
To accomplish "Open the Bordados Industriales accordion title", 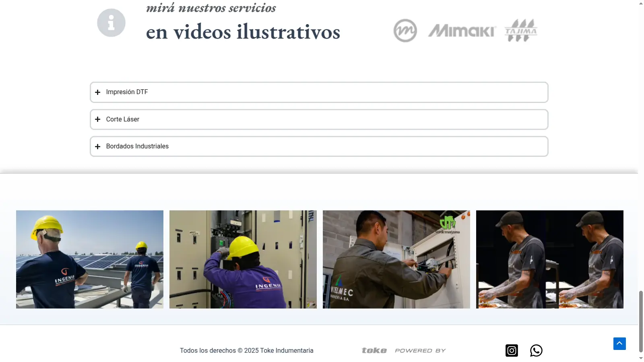I will click(x=137, y=146).
